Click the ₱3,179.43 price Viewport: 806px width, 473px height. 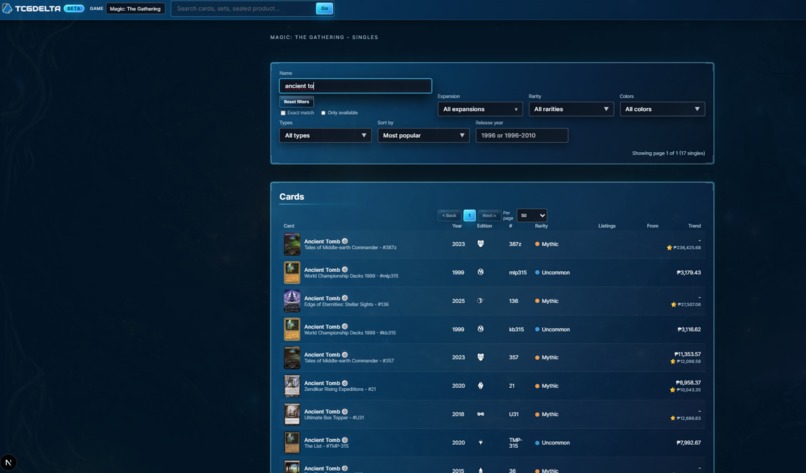[689, 272]
